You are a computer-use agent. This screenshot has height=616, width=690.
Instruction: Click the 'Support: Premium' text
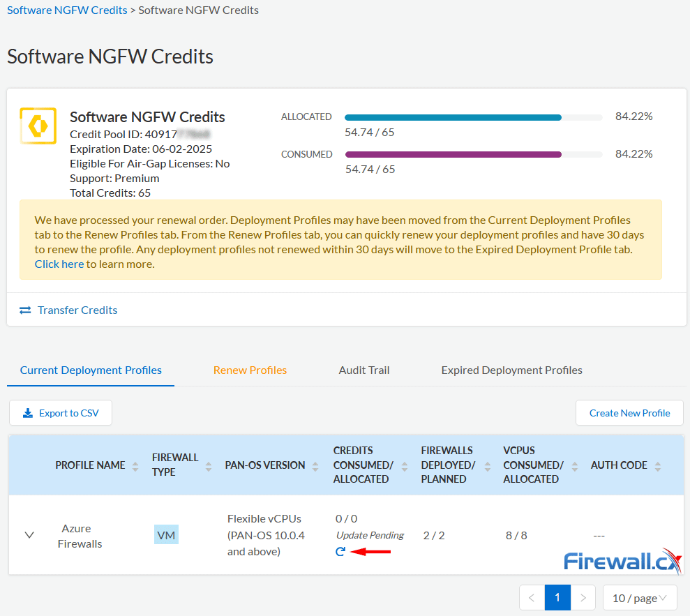[x=114, y=178]
